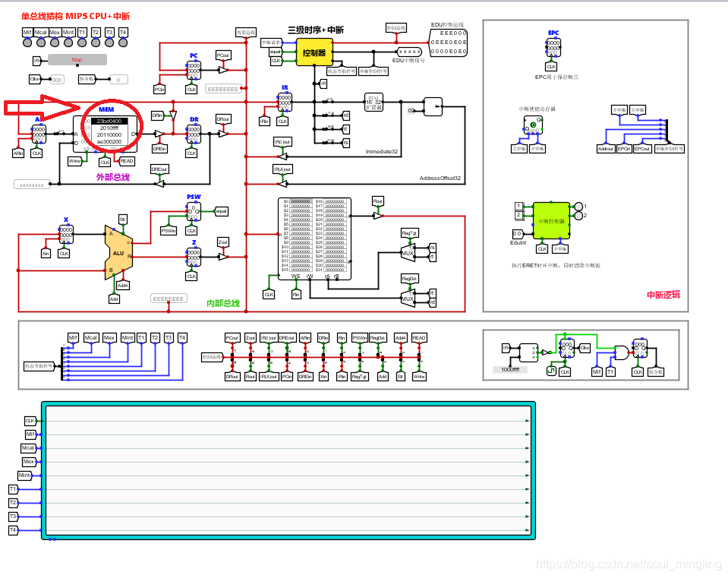Click the CLK input tunnel of the timing chart

30,421
